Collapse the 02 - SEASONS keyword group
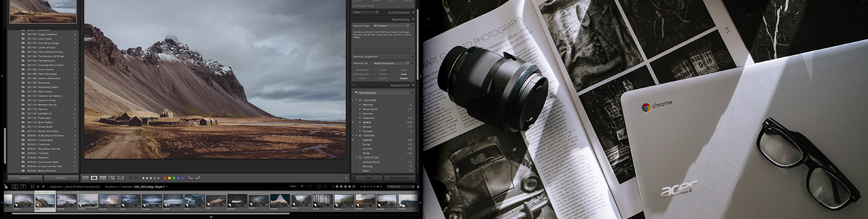This screenshot has width=868, height=219. pyautogui.click(x=356, y=136)
